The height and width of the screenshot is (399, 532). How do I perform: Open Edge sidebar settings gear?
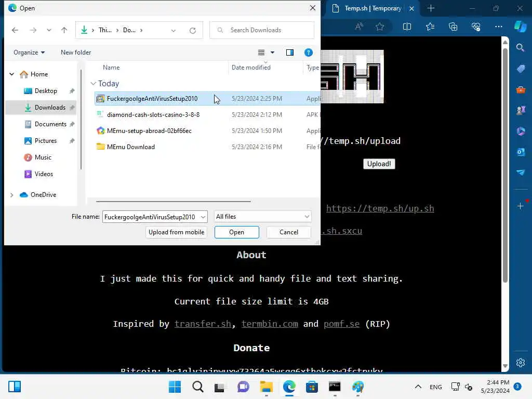click(x=521, y=363)
